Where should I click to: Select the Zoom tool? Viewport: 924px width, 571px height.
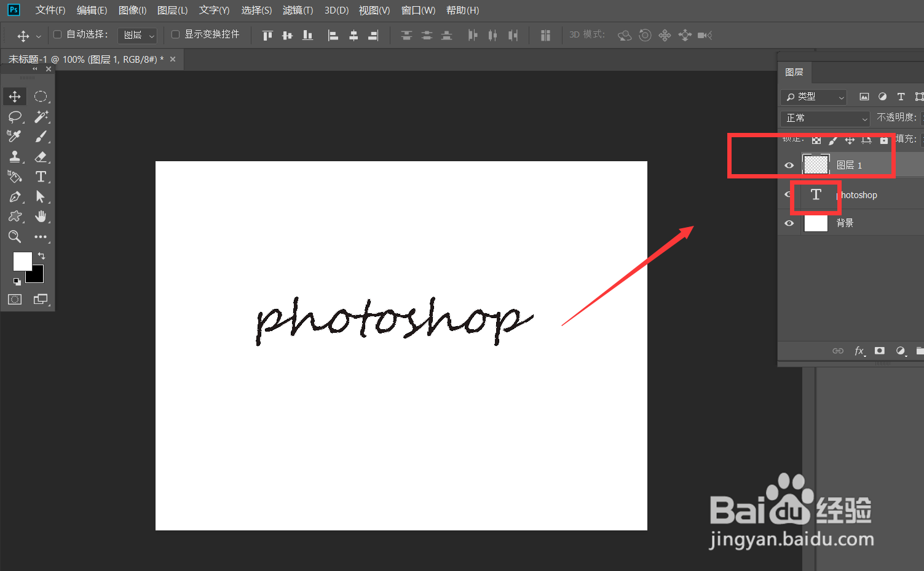pos(15,237)
